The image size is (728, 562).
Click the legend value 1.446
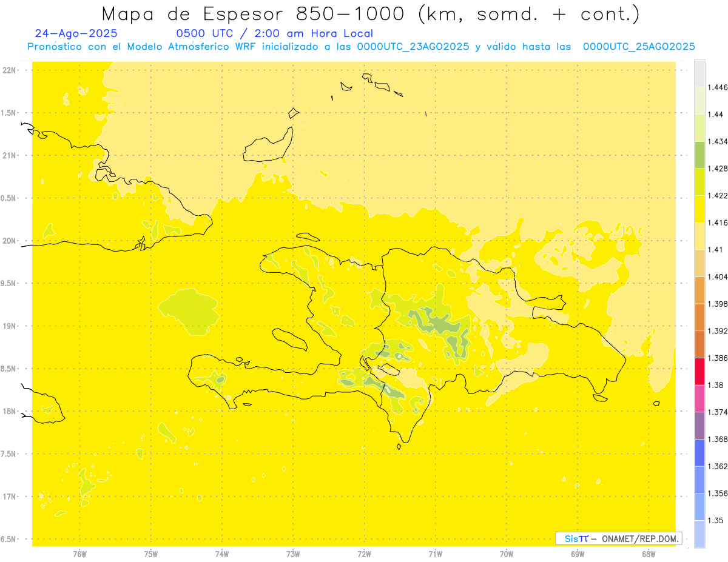[717, 87]
